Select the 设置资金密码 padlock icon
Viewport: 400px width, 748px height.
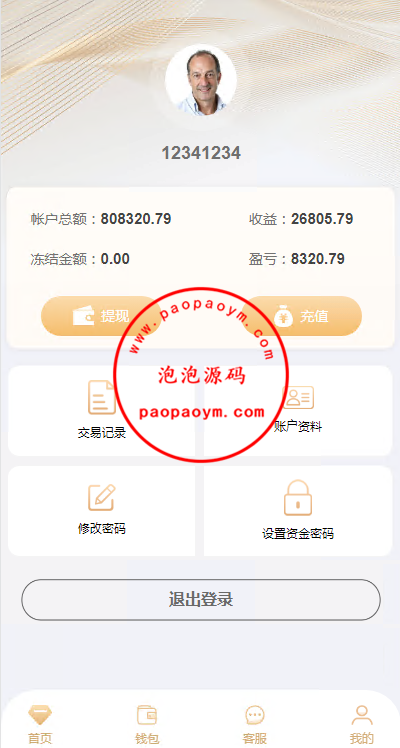pos(298,498)
